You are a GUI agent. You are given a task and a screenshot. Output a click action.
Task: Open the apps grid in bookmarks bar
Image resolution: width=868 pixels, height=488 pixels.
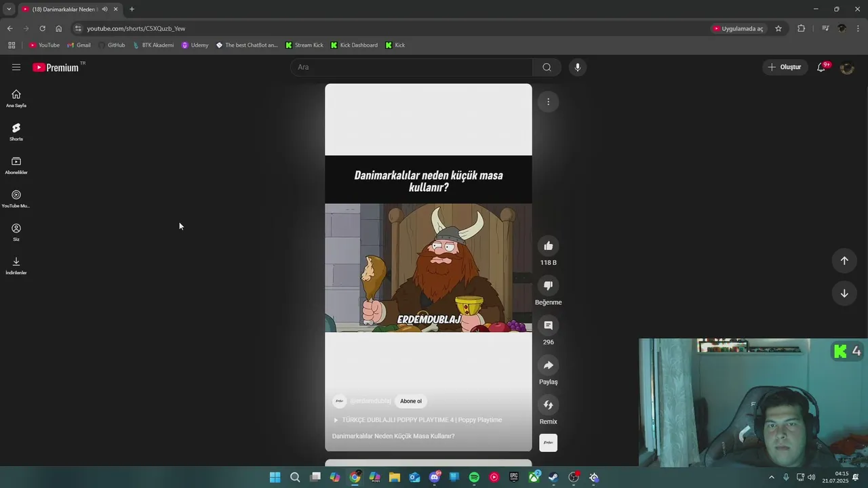point(12,45)
